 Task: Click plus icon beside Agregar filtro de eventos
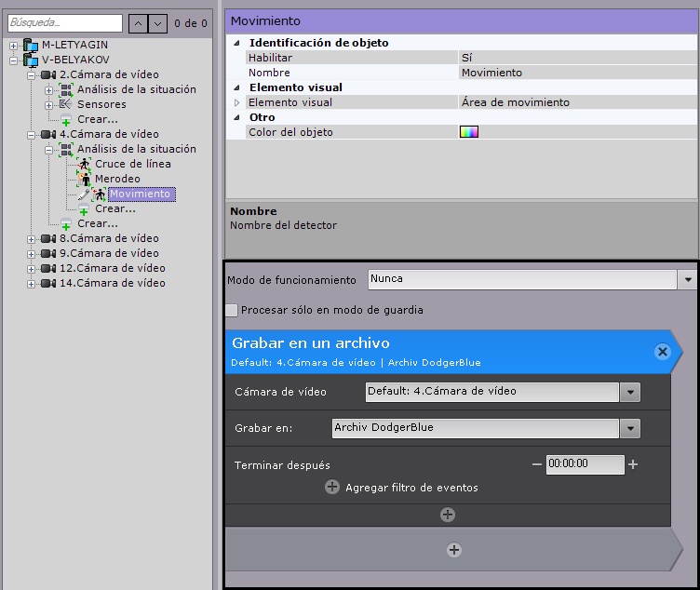(x=332, y=487)
